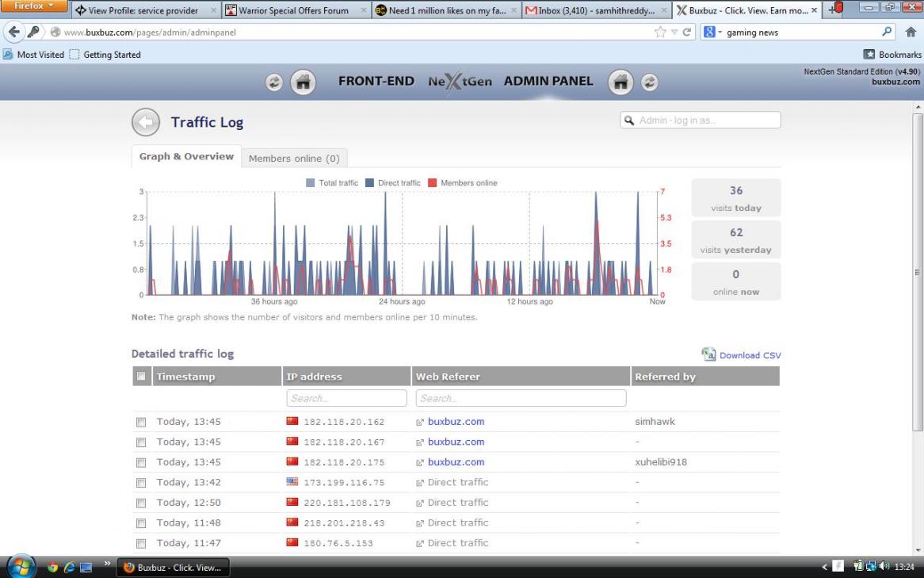924x578 pixels.
Task: Switch to the Warrior Special Offers Forum tab
Action: 296,10
